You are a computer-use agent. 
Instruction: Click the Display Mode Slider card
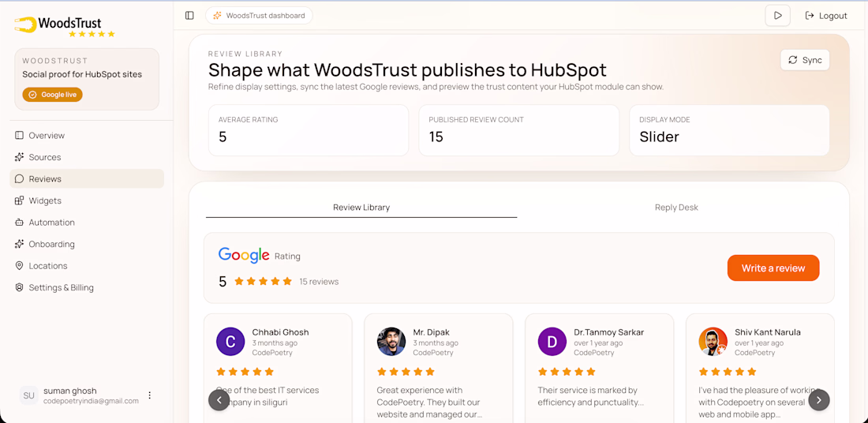[x=729, y=130]
